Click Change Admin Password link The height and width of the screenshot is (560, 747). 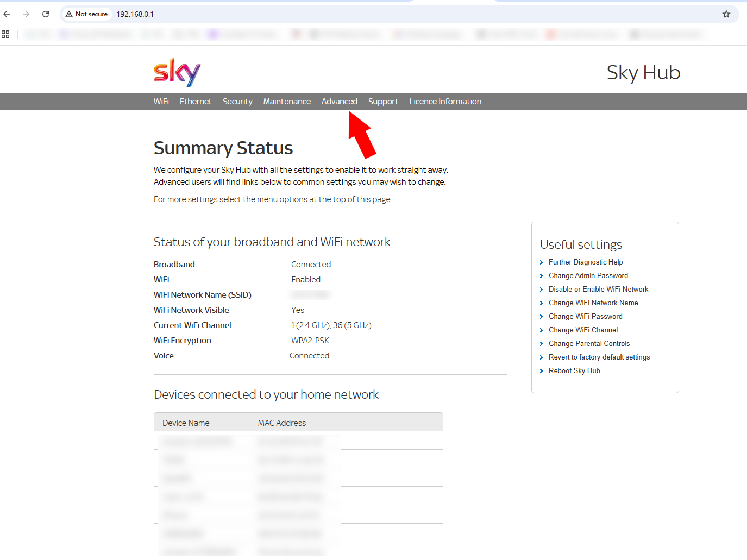[588, 276]
